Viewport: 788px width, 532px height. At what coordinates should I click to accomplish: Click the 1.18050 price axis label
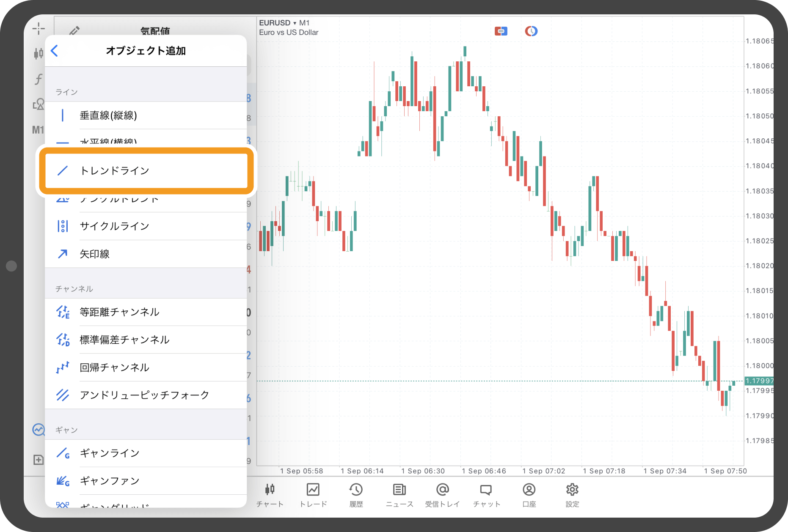point(760,116)
